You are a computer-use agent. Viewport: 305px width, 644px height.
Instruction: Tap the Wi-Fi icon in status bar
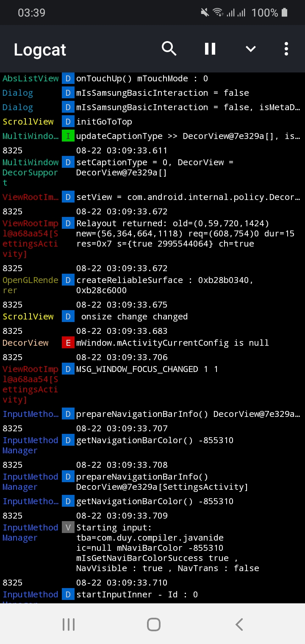point(218,12)
